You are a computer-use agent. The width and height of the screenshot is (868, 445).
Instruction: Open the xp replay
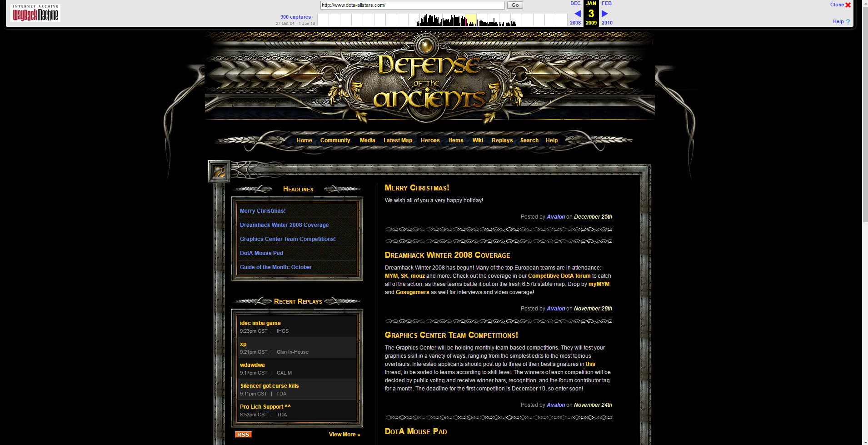click(x=243, y=344)
